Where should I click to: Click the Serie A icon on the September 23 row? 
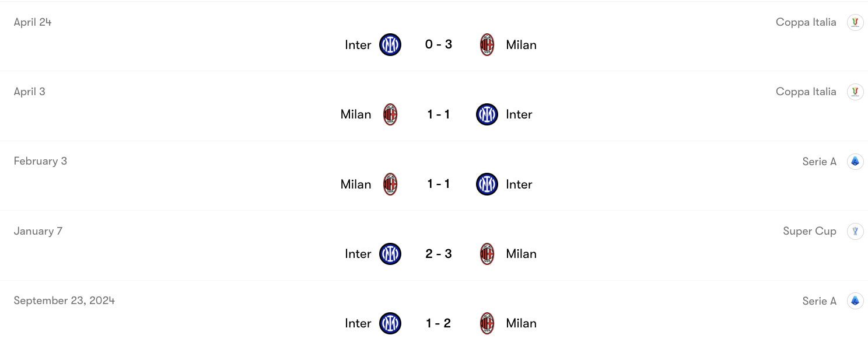click(x=855, y=301)
